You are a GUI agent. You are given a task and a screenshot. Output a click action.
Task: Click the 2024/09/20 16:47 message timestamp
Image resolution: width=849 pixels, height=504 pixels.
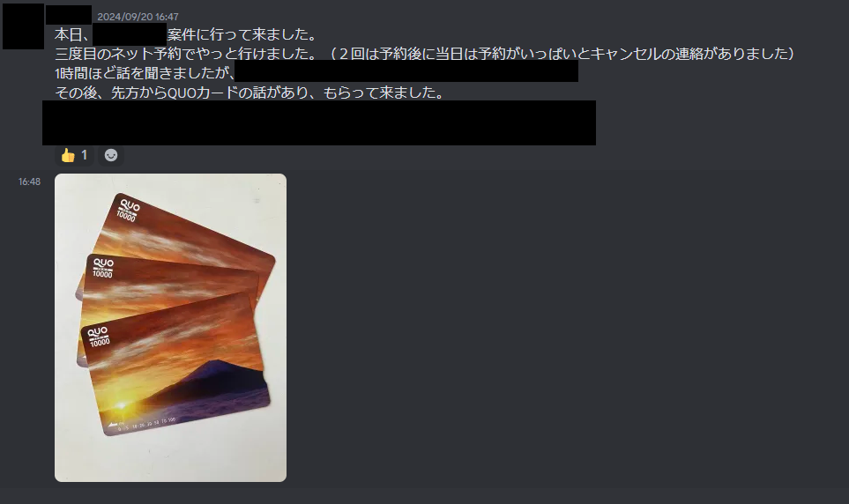138,17
